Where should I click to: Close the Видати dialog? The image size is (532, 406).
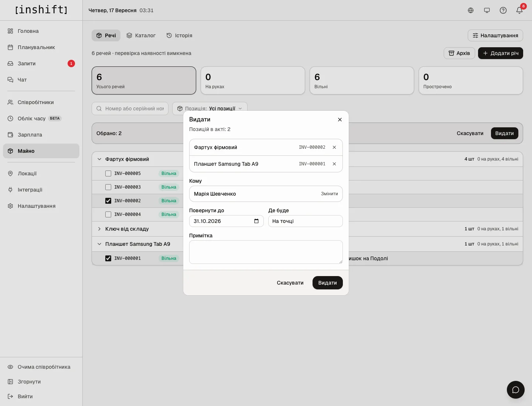point(340,120)
